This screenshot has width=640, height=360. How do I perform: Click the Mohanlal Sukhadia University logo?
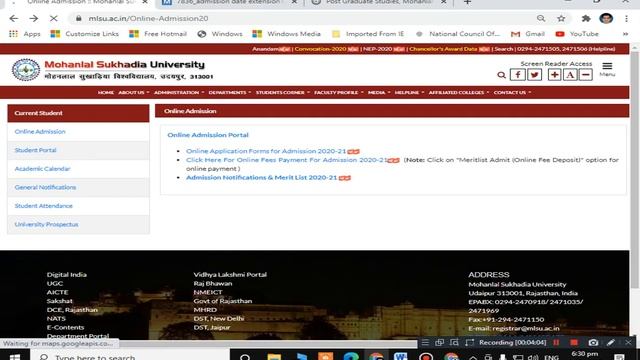click(26, 70)
